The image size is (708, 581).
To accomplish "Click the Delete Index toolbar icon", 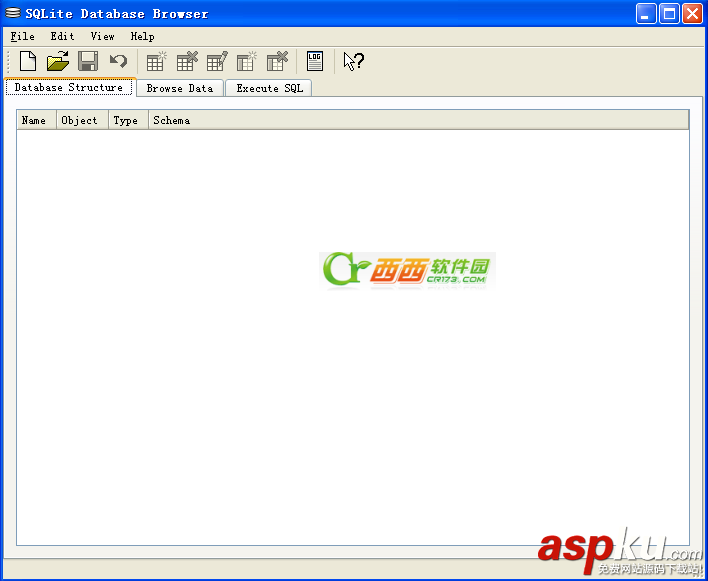I will [x=277, y=61].
